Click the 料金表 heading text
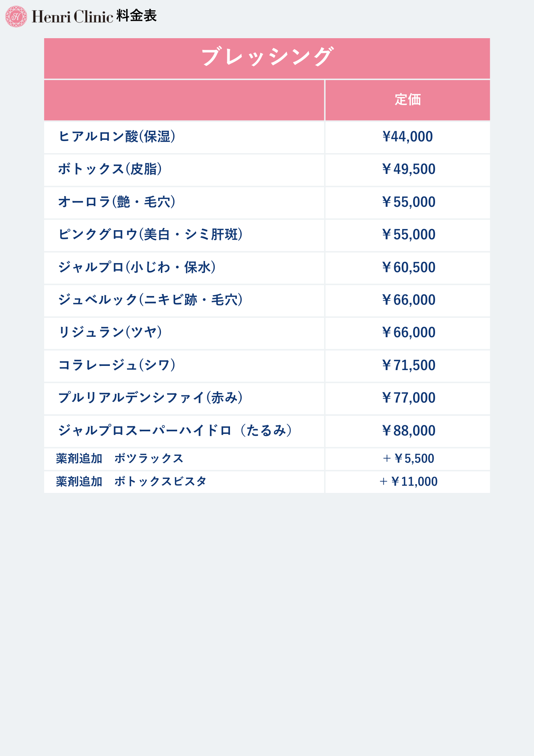Screen dimensions: 534x756 click(136, 16)
